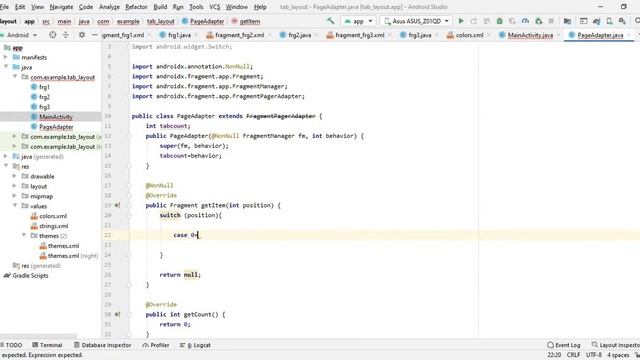Hide the Project panel with minus icon

pyautogui.click(x=95, y=35)
